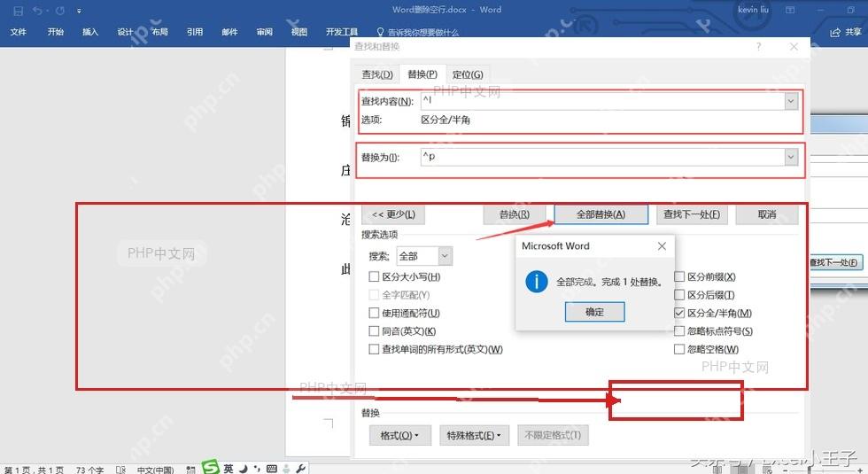Viewport: 868px width, 474px height.
Task: Open the 视图 ribbon tab
Action: coord(299,32)
